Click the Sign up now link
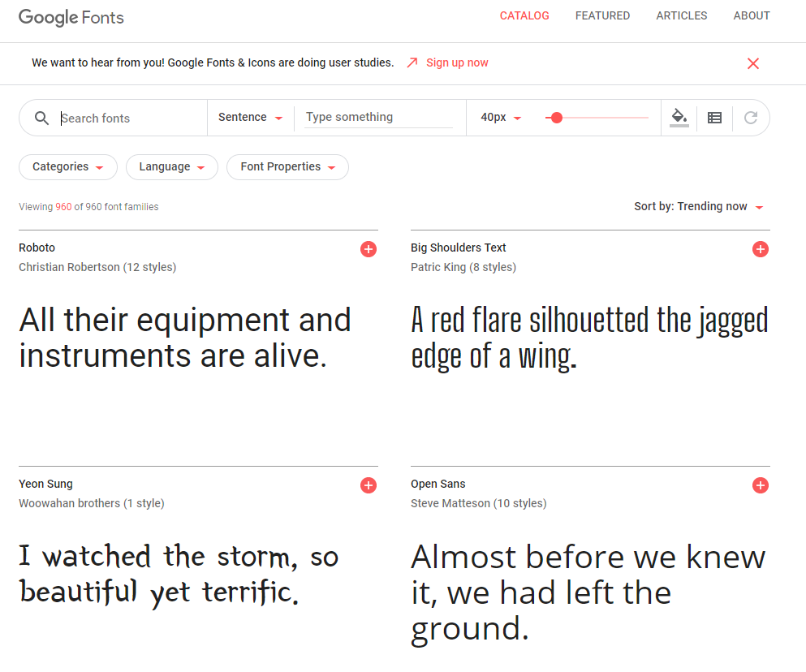Screen dimensions: 806x672 click(x=457, y=62)
